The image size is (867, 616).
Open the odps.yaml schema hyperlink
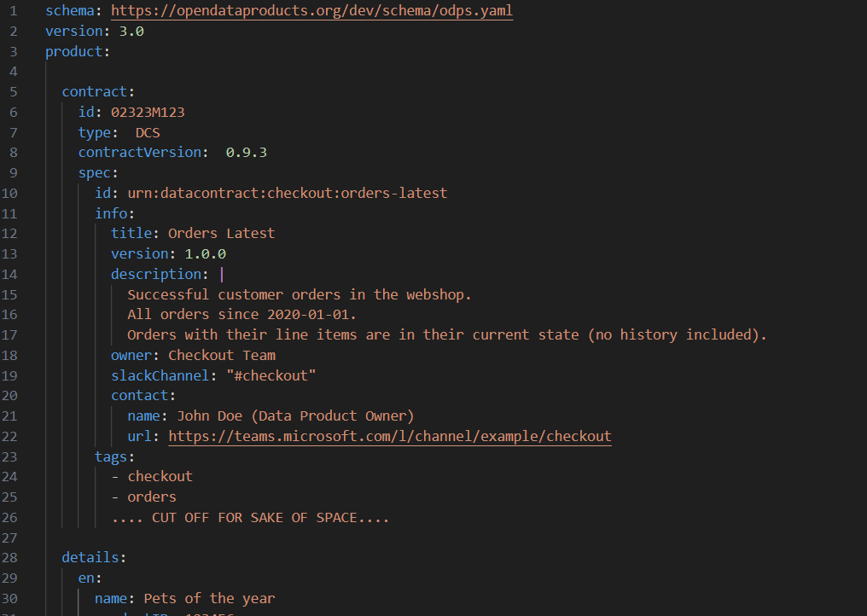coord(311,10)
